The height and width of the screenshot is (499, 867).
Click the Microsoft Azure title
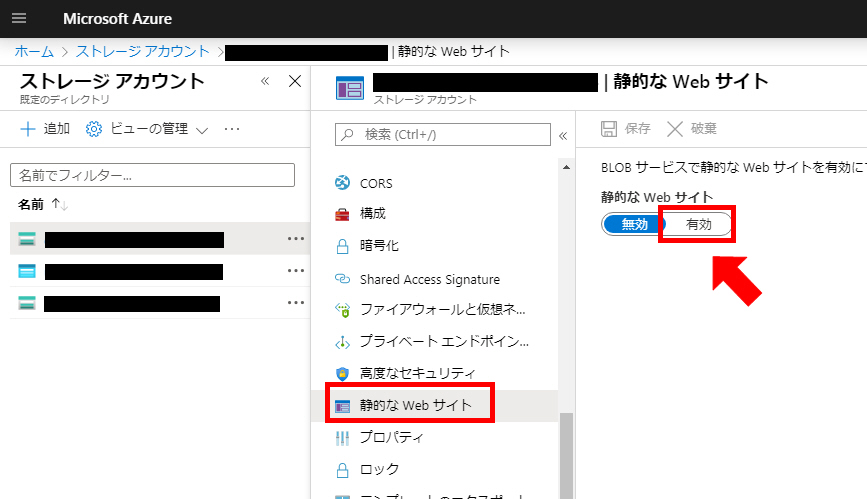pos(117,19)
